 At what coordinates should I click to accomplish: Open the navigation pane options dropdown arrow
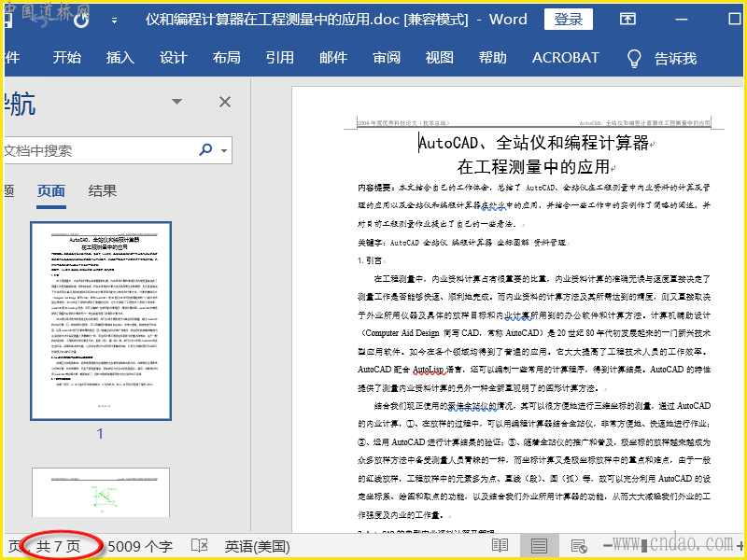tap(176, 102)
